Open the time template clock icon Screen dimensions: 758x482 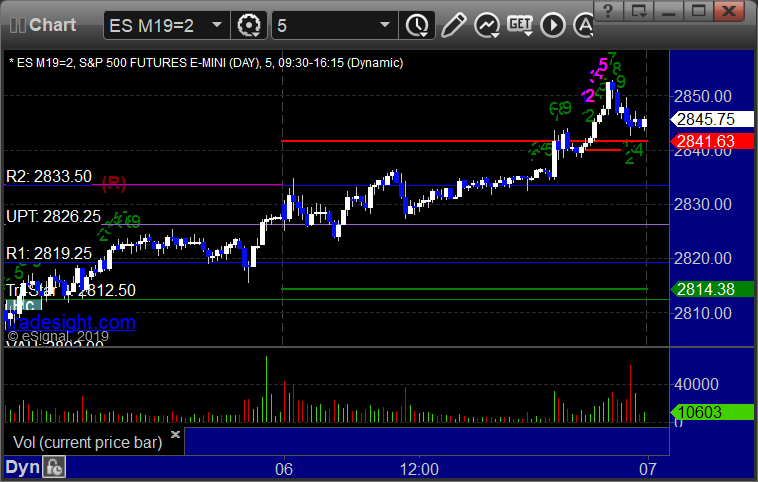[x=417, y=25]
